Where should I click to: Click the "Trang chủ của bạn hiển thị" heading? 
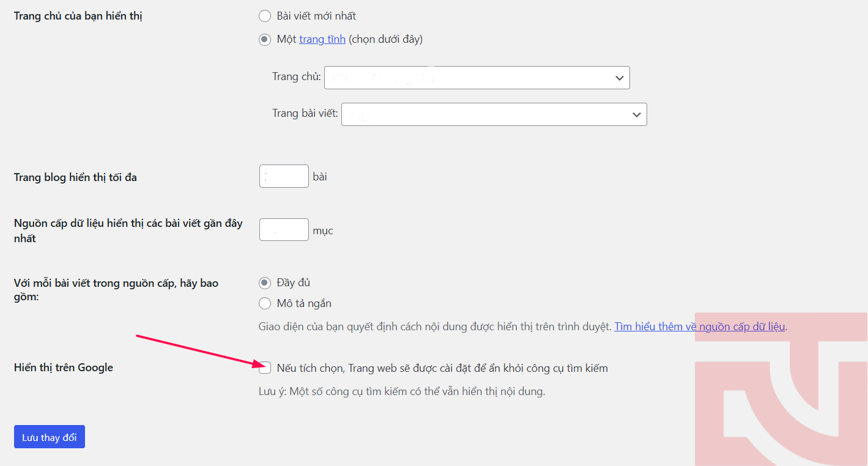click(x=78, y=16)
